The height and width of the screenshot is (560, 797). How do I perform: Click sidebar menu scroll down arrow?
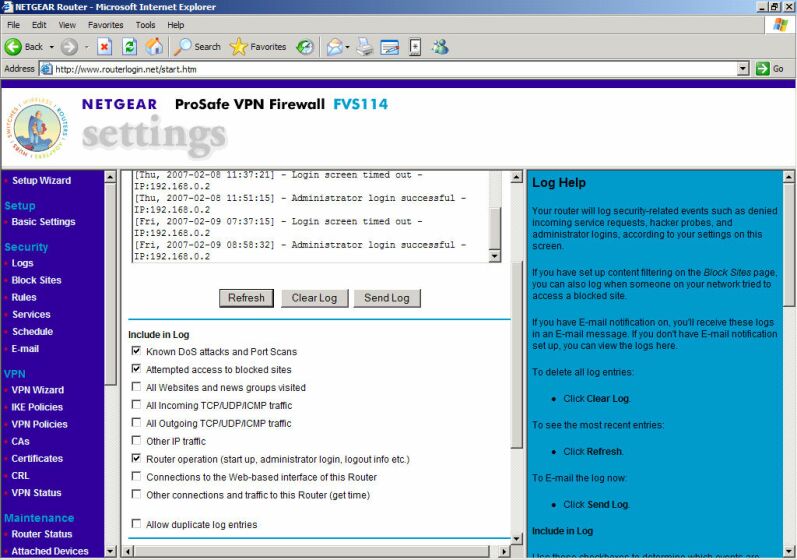[110, 551]
